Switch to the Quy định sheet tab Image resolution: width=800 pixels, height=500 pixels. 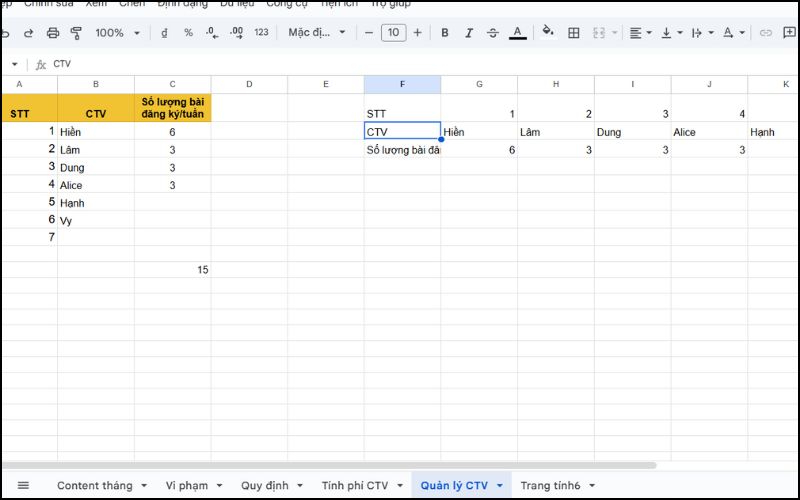[265, 485]
